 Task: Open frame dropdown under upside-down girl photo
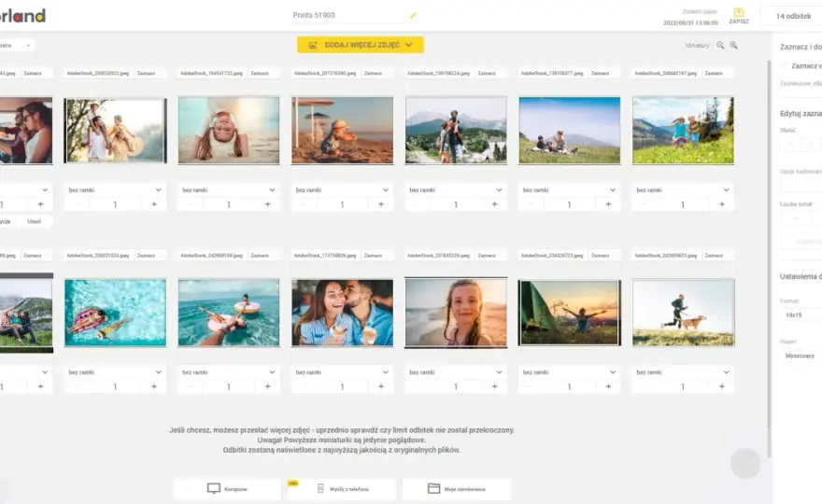pos(229,190)
